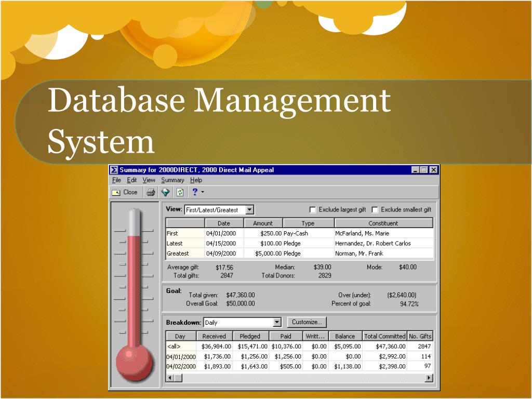Enable Exclude smallest gift checkbox

pyautogui.click(x=375, y=210)
